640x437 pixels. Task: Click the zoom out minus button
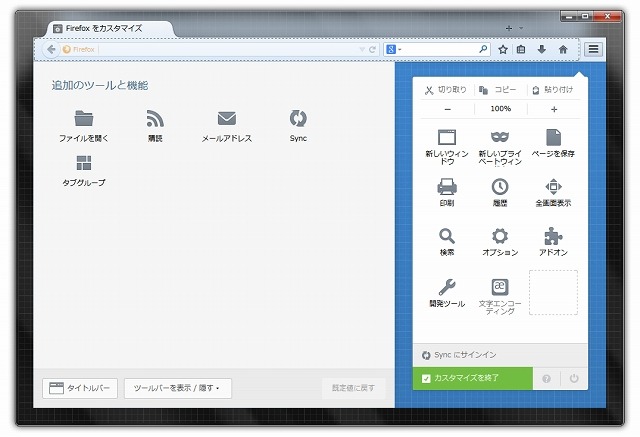[x=448, y=109]
